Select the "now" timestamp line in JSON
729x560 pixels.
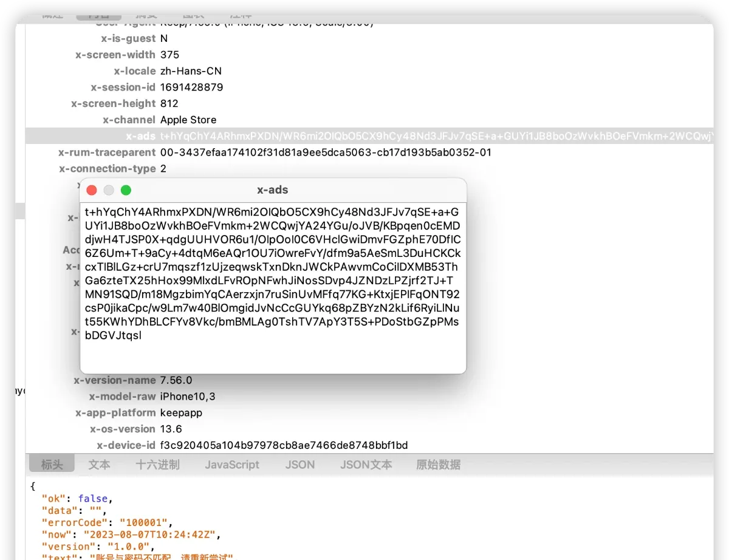[x=131, y=534]
